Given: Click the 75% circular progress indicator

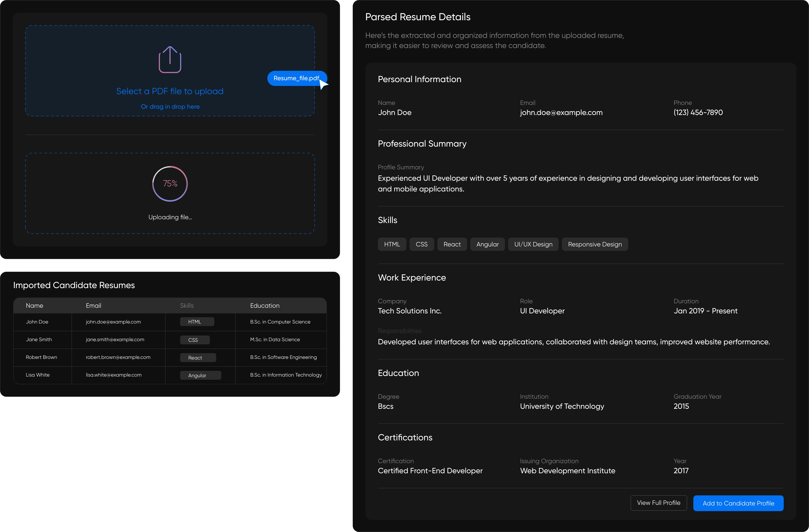Looking at the screenshot, I should click(x=170, y=183).
